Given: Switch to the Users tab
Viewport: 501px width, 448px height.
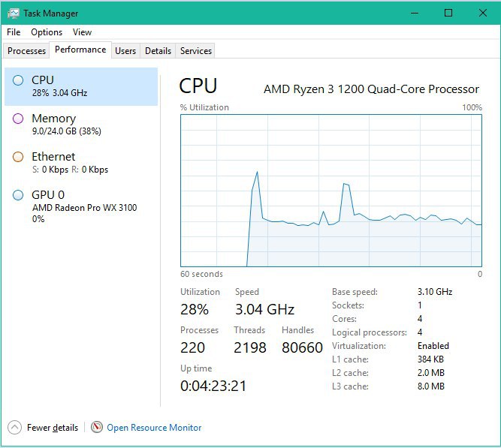Looking at the screenshot, I should [x=125, y=51].
